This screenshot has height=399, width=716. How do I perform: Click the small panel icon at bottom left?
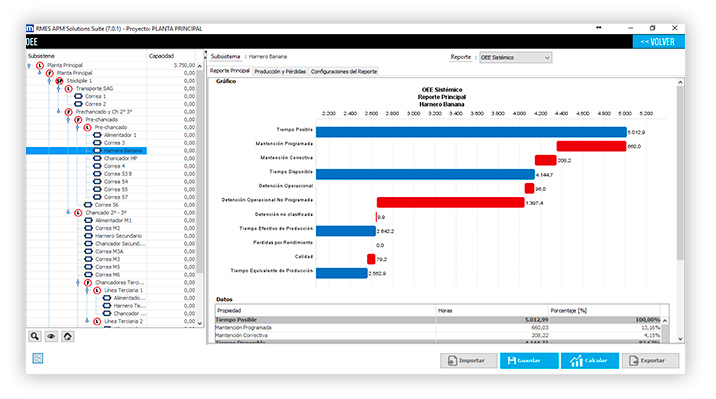[38, 358]
